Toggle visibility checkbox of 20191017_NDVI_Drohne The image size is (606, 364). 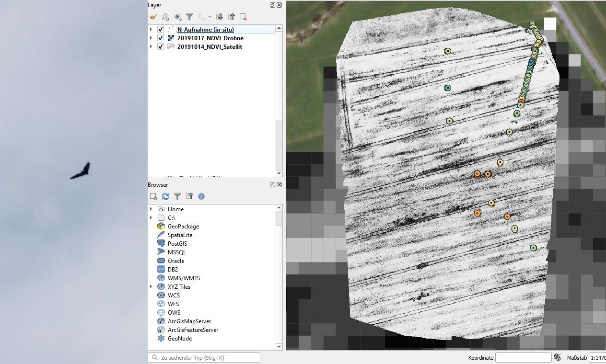[x=161, y=38]
